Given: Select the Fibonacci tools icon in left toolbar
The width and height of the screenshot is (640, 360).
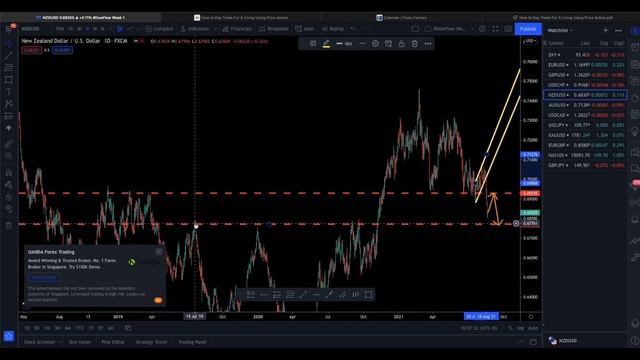Looking at the screenshot, I should click(x=9, y=67).
